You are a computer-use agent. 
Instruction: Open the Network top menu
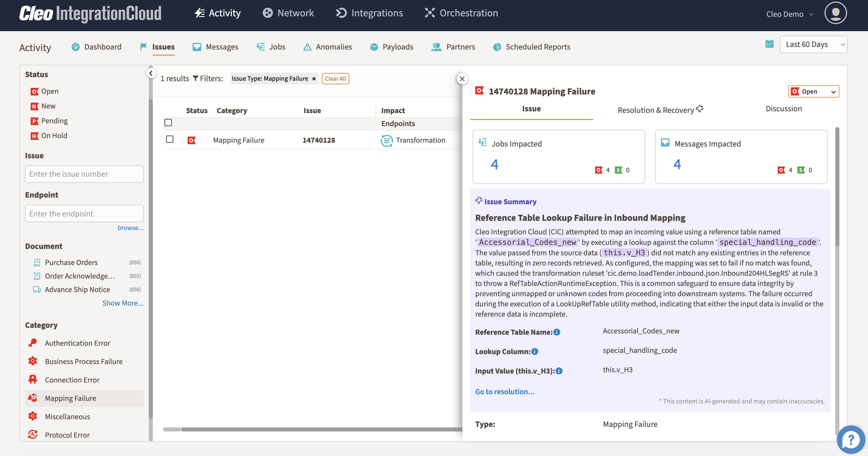click(288, 13)
